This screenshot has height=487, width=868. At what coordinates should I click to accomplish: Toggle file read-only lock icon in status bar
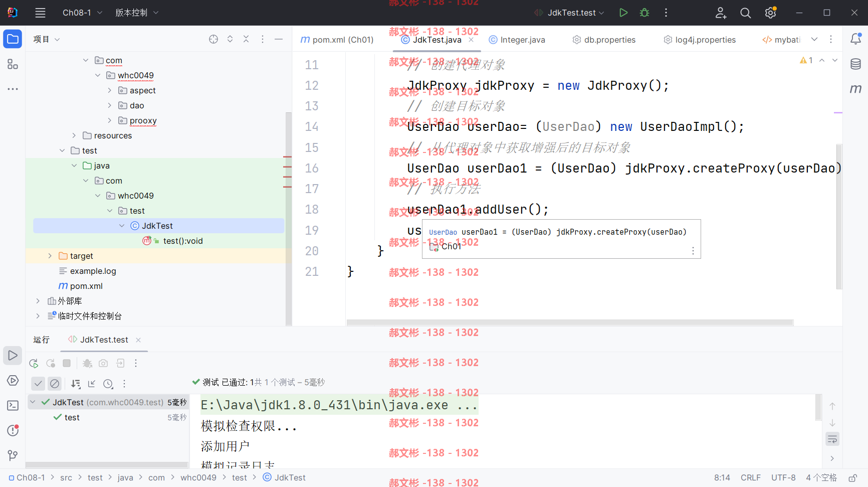[x=852, y=478]
